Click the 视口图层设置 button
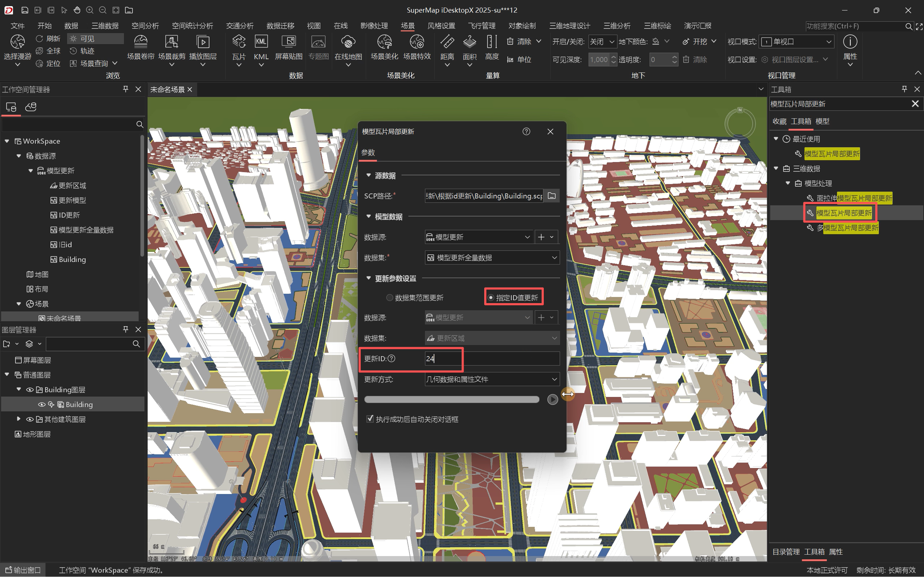 coord(793,60)
